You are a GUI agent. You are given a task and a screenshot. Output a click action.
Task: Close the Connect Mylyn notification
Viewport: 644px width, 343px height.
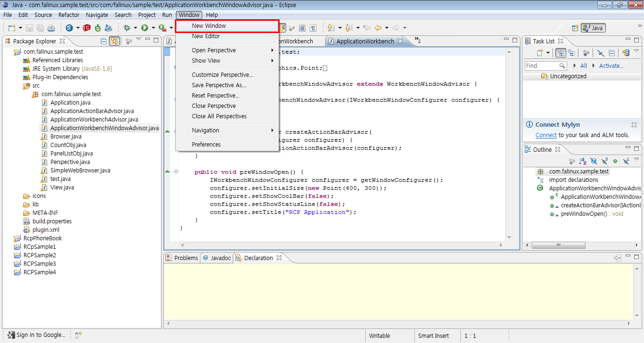(x=634, y=125)
